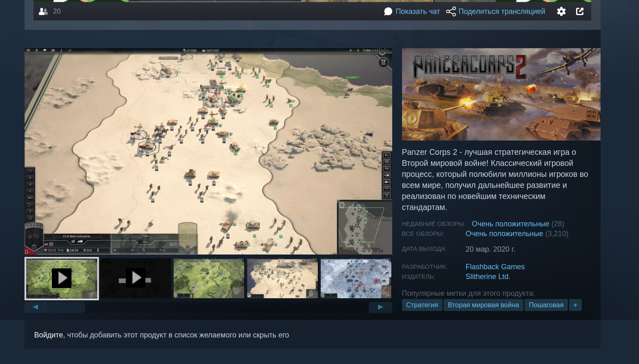Select the 'Вторая мировая война' tag
Viewport: 639px width, 364px height.
click(483, 305)
